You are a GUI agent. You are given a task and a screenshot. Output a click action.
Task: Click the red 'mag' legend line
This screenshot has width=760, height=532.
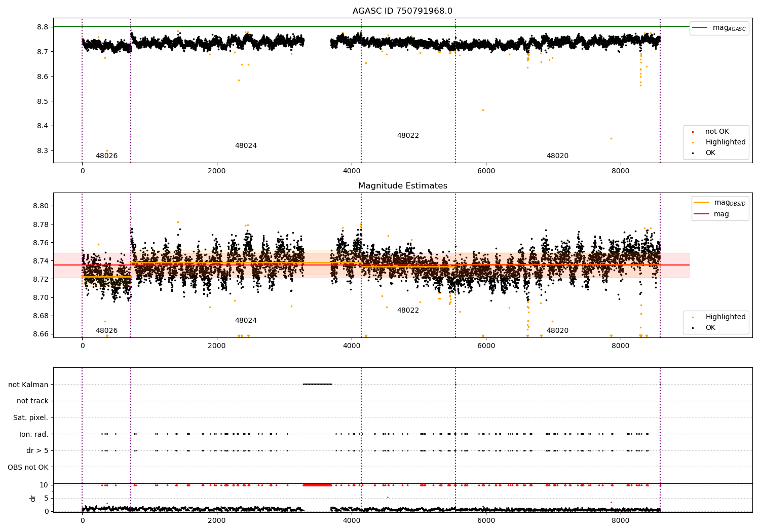pyautogui.click(x=702, y=214)
